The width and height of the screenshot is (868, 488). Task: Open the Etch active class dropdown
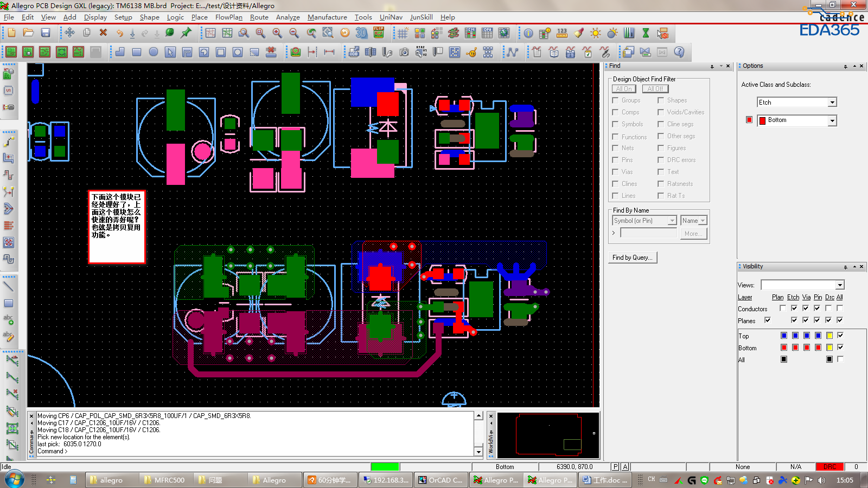[832, 102]
